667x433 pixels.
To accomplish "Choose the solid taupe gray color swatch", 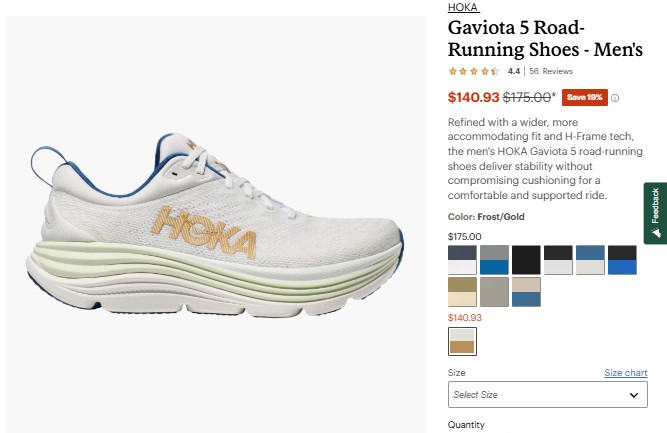I will [x=494, y=292].
